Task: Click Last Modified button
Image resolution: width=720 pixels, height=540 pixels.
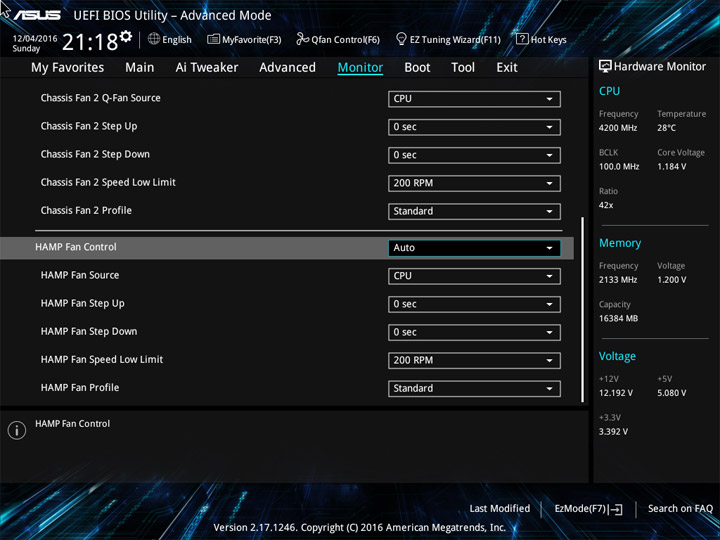Action: pyautogui.click(x=500, y=508)
